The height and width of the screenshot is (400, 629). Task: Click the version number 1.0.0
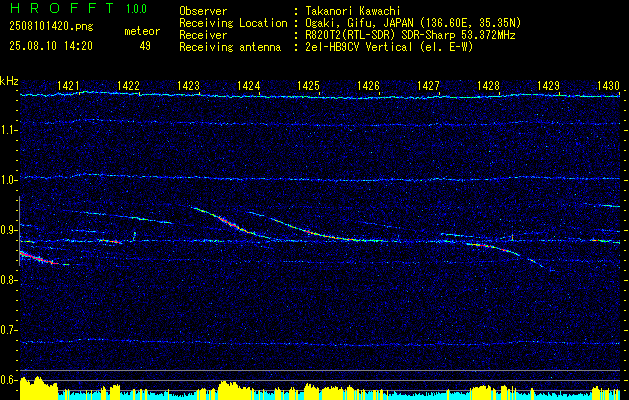(136, 9)
